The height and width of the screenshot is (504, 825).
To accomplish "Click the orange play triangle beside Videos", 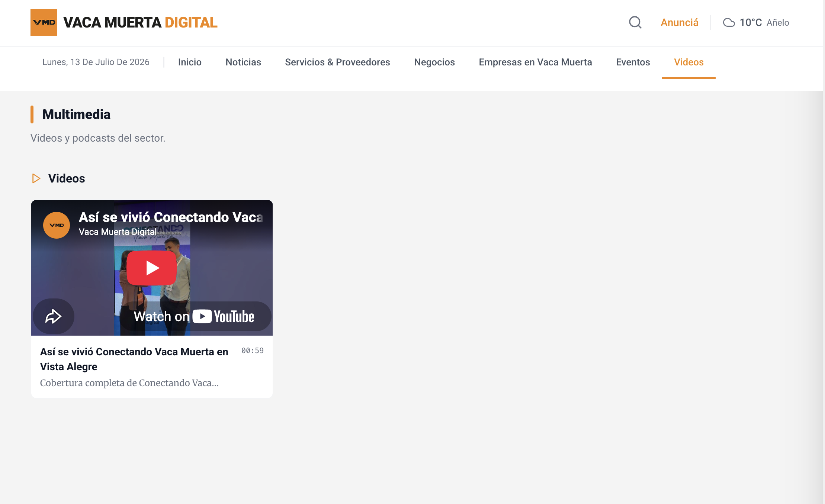I will tap(36, 178).
